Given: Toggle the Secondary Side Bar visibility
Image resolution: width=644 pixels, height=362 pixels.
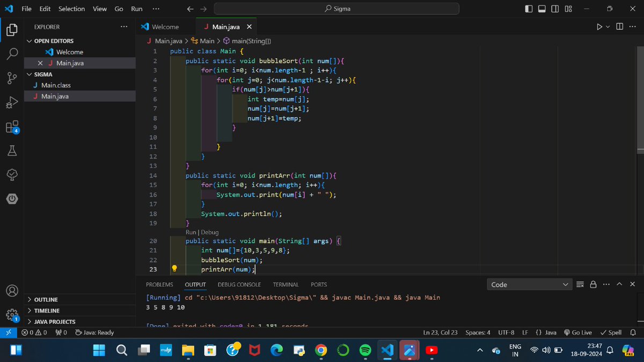Looking at the screenshot, I should tap(555, 9).
